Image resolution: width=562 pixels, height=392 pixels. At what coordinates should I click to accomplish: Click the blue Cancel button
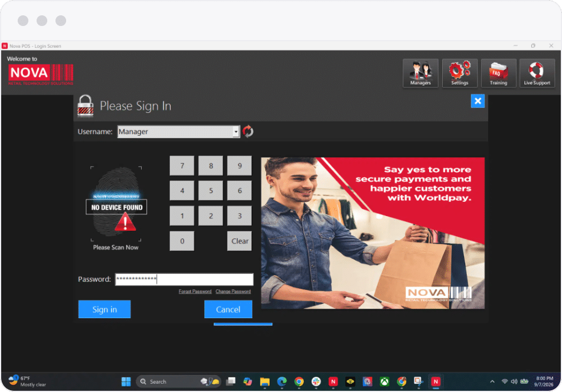(228, 309)
